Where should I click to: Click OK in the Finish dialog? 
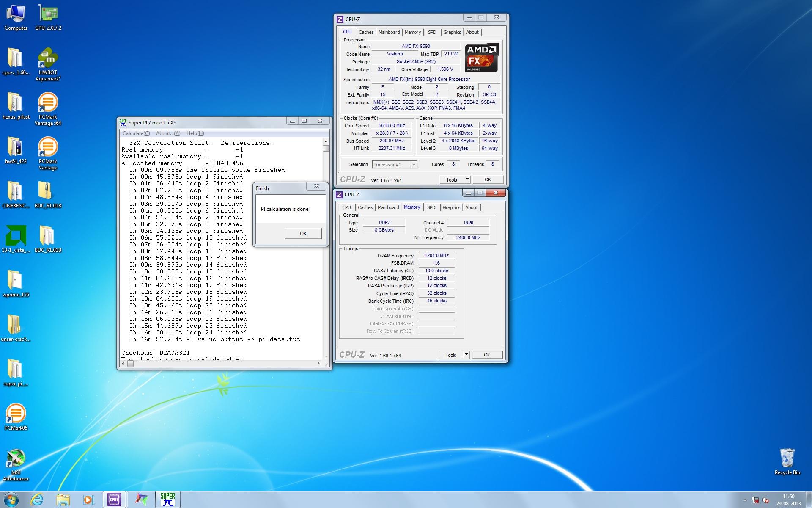(x=303, y=234)
